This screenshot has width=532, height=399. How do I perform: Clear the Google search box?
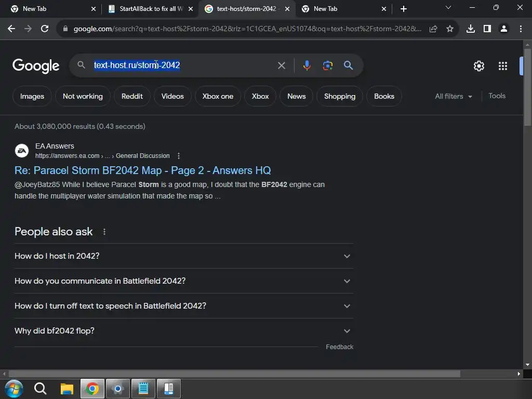[281, 65]
